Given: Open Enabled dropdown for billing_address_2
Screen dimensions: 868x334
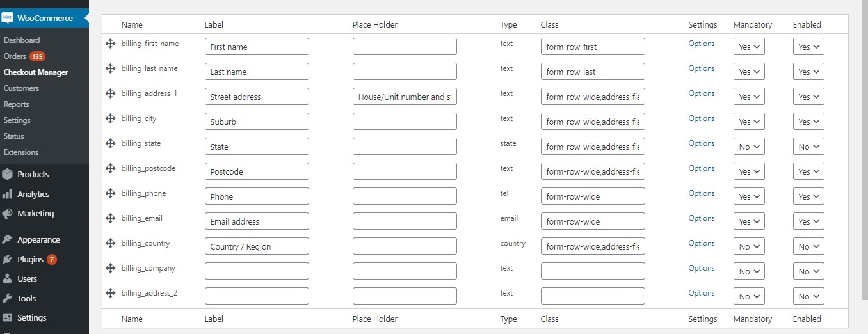Looking at the screenshot, I should click(808, 296).
